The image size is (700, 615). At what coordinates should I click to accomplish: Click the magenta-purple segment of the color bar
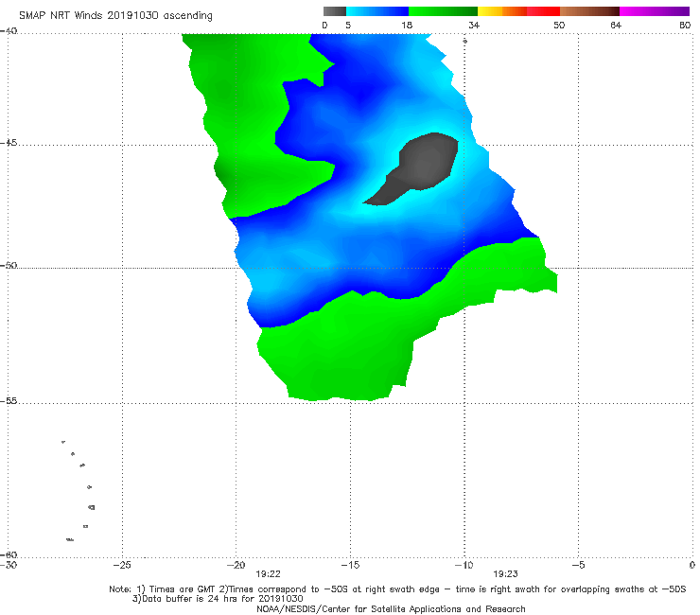click(x=655, y=11)
